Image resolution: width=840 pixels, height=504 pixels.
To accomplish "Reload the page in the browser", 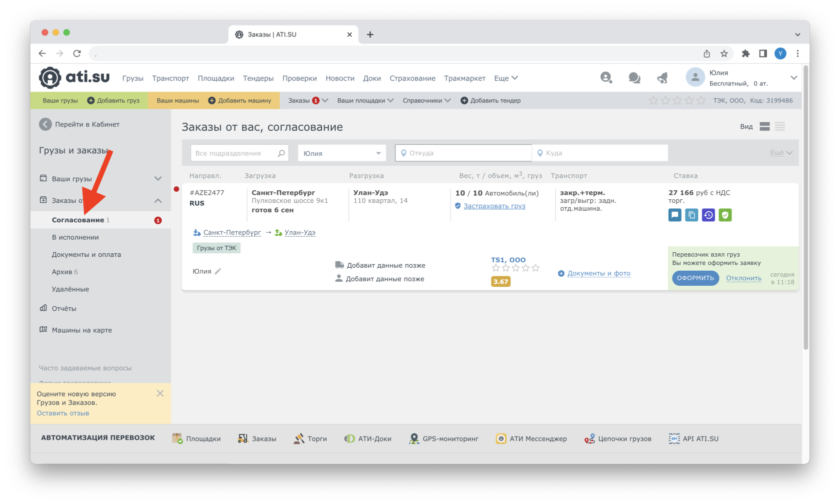I will point(77,53).
